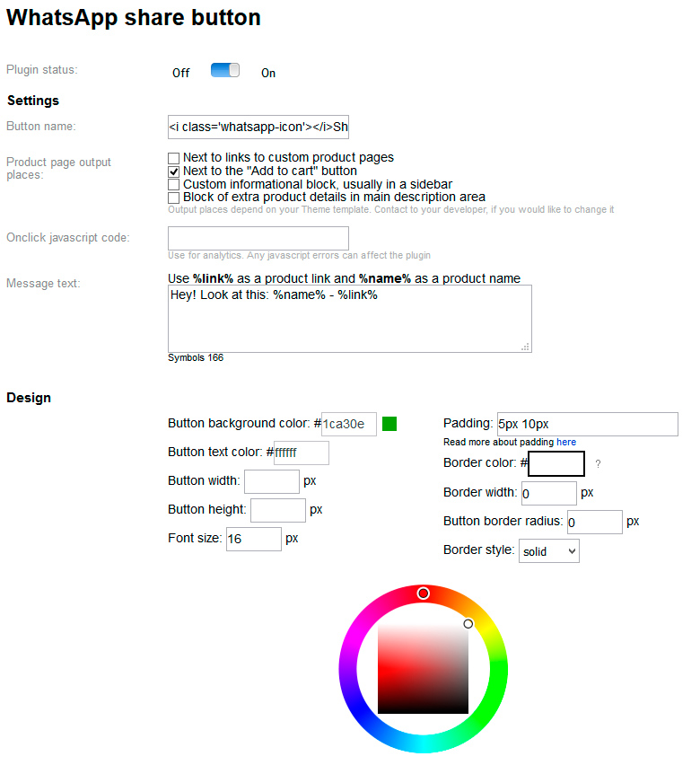Click inside the Message text textarea
This screenshot has height=765, width=700.
350,319
